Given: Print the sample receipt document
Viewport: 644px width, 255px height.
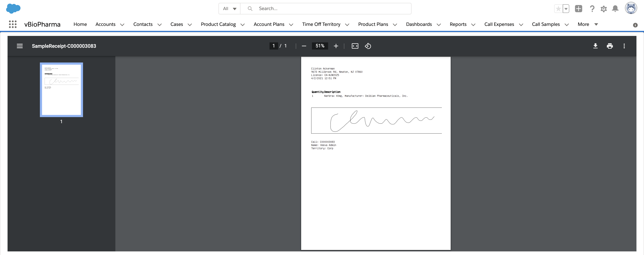Looking at the screenshot, I should click(610, 46).
